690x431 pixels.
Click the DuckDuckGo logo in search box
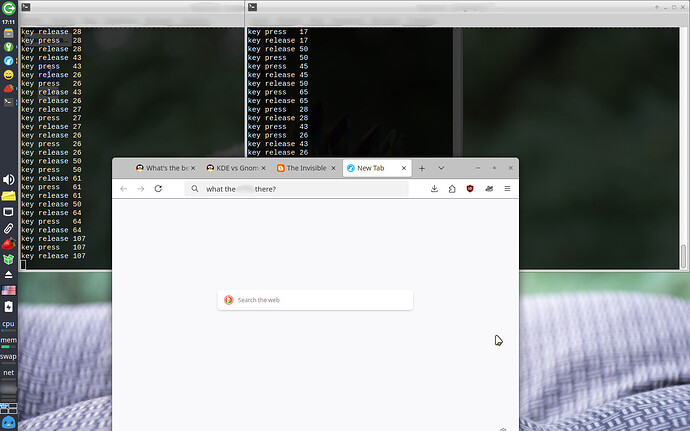coord(228,300)
